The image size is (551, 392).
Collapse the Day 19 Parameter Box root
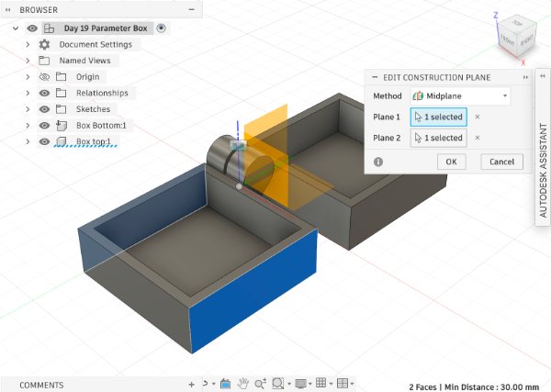16,28
